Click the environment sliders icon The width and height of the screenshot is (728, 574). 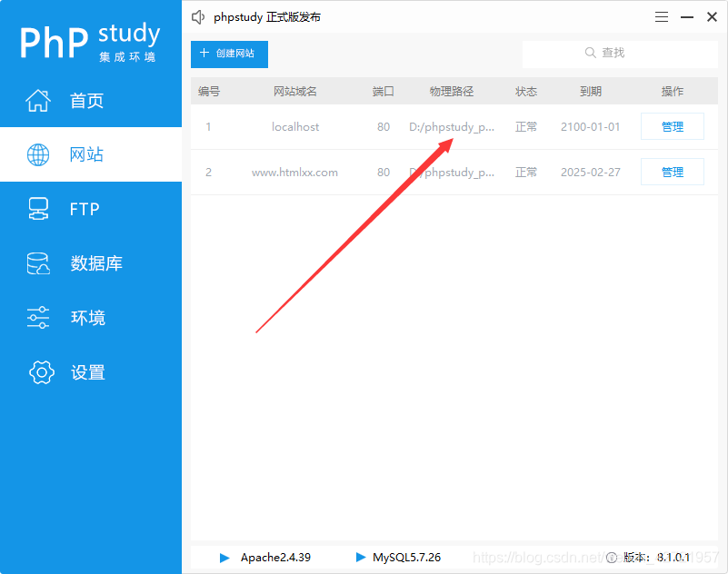pos(38,317)
